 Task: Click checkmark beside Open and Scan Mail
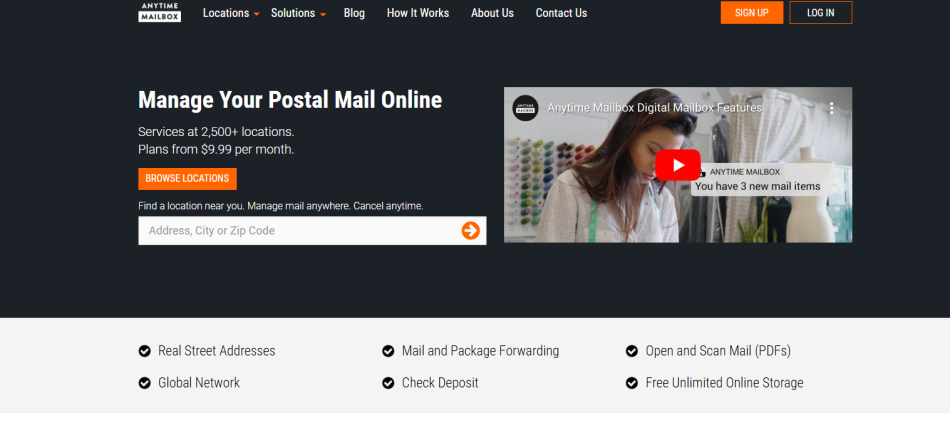click(x=631, y=351)
